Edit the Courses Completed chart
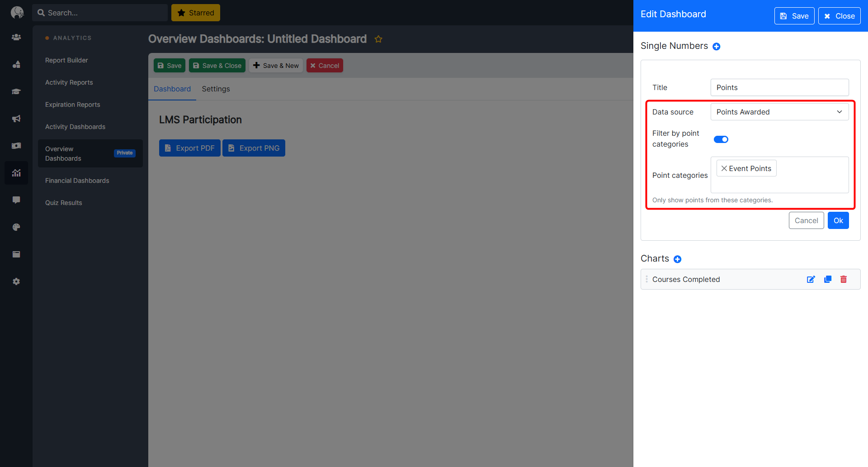This screenshot has width=868, height=467. 811,280
